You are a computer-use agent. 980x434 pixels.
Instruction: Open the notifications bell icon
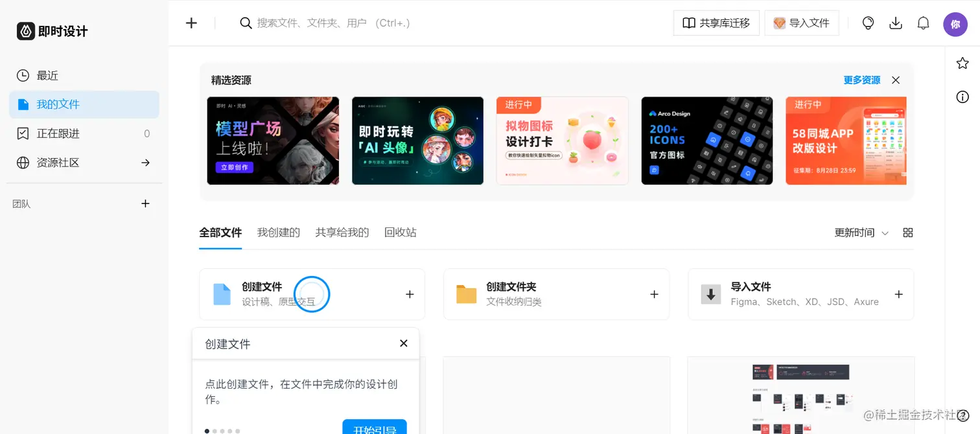(x=924, y=23)
